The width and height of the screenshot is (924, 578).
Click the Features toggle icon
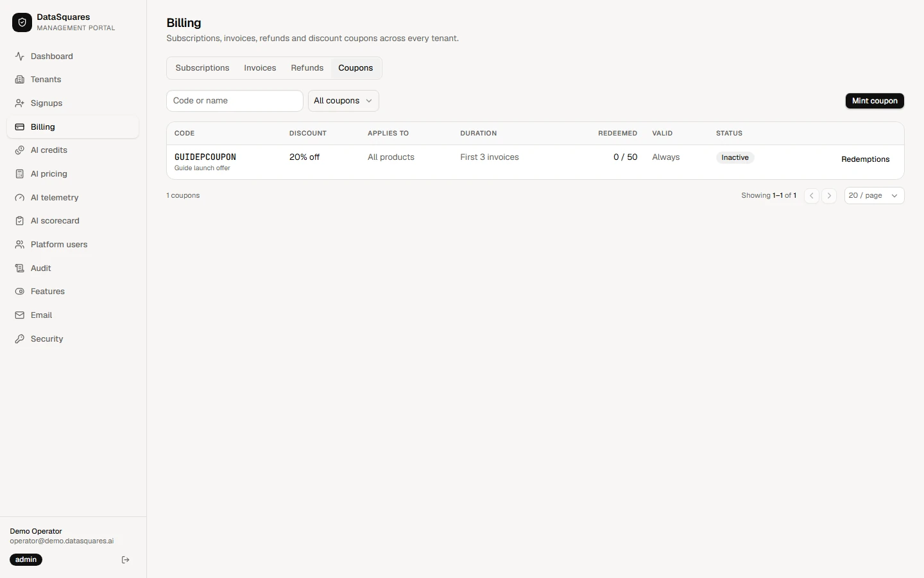tap(20, 292)
